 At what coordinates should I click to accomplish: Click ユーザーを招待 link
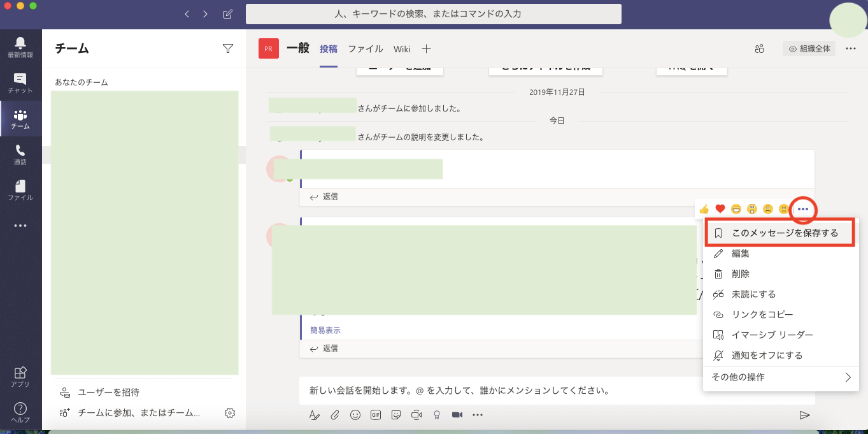[x=99, y=392]
